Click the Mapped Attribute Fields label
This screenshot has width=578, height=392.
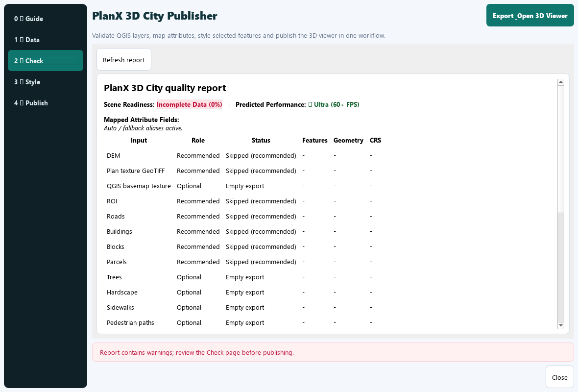pos(141,120)
